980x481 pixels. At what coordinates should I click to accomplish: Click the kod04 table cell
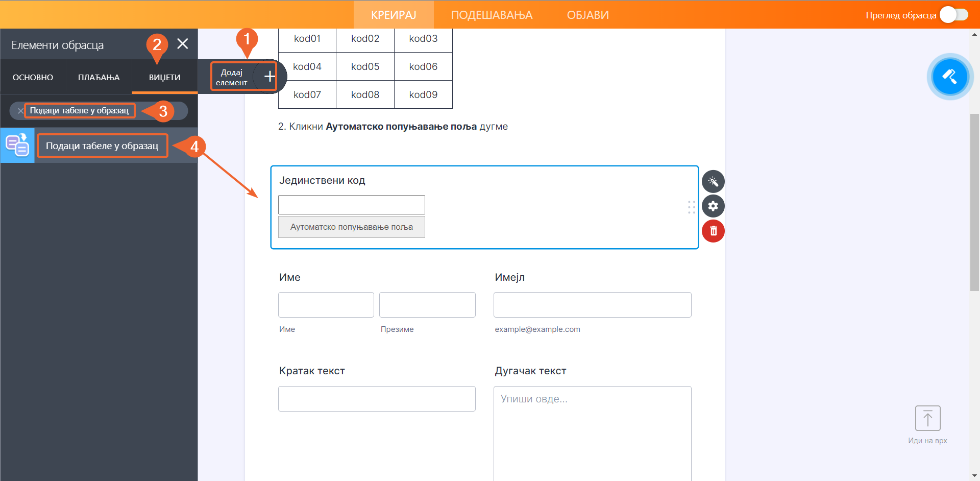coord(307,66)
